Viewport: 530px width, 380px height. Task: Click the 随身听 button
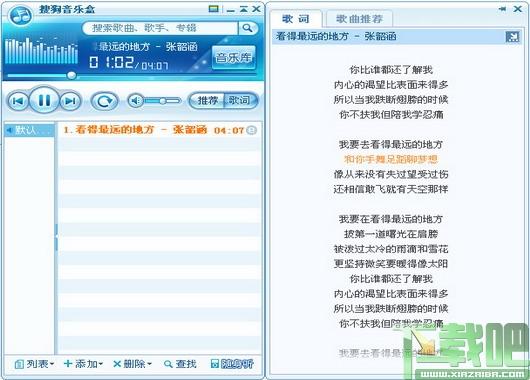(x=232, y=364)
